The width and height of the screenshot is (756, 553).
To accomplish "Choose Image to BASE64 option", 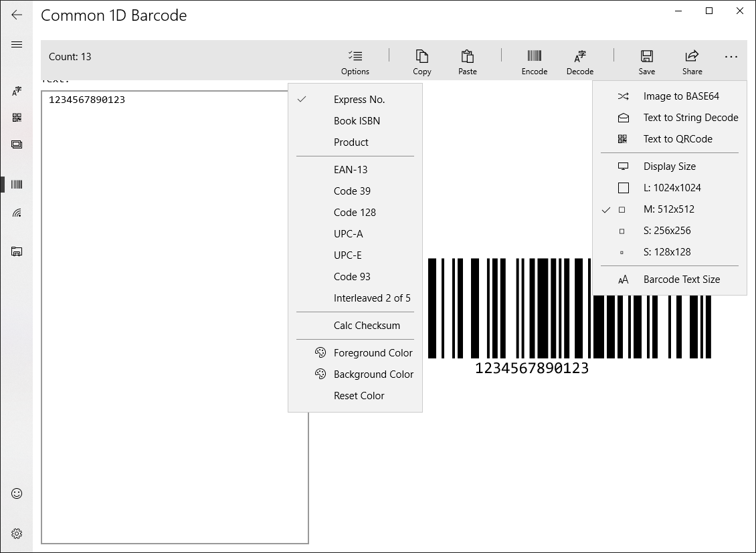I will point(670,96).
